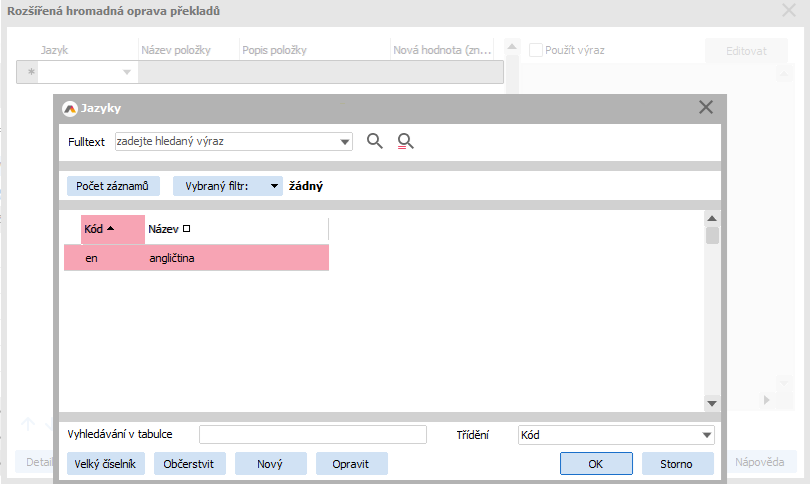Open Velký číselník
Image resolution: width=810 pixels, height=484 pixels.
tap(106, 464)
